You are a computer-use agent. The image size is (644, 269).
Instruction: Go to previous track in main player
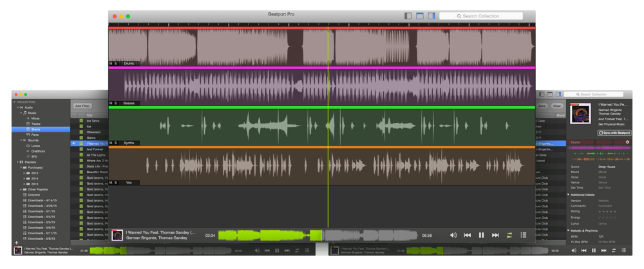tap(468, 236)
